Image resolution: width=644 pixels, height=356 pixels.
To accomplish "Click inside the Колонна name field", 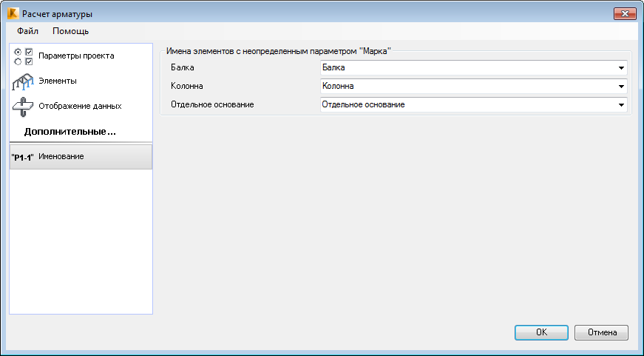I will 468,87.
